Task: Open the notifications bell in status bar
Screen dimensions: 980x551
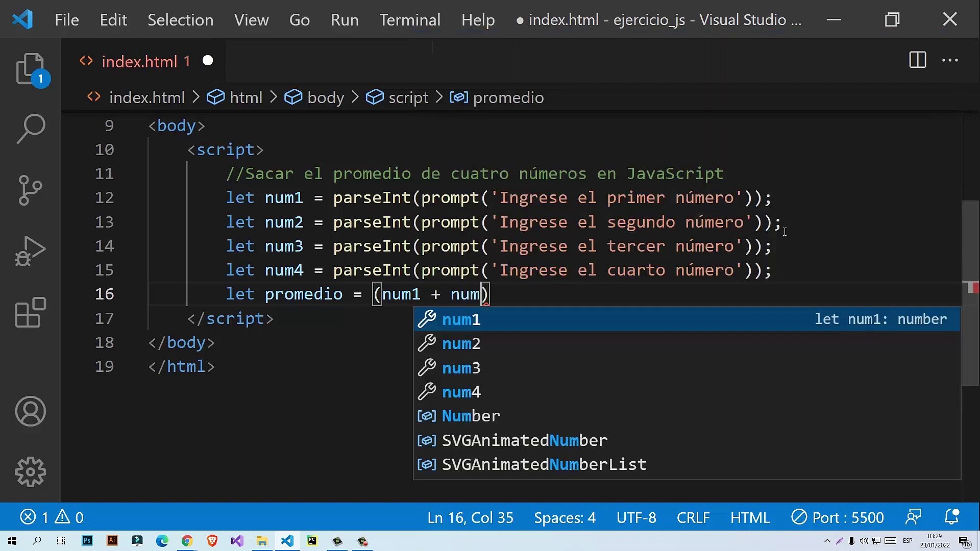Action: coord(952,517)
